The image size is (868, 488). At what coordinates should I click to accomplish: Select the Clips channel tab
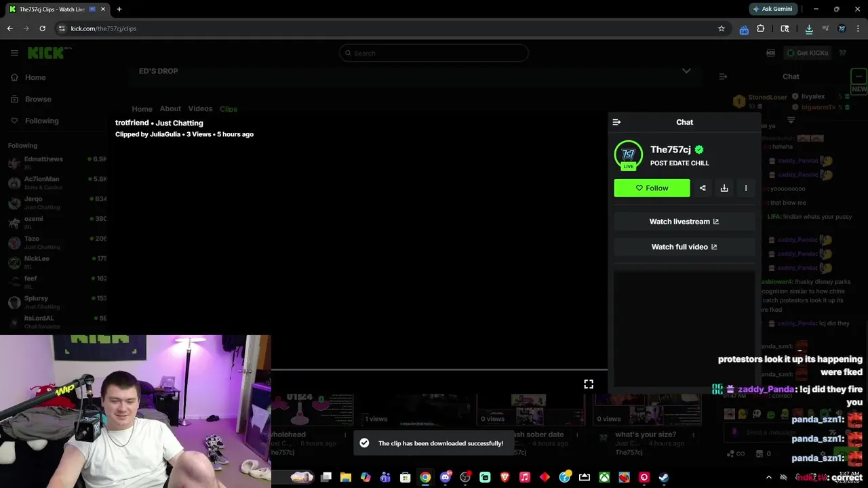[229, 108]
